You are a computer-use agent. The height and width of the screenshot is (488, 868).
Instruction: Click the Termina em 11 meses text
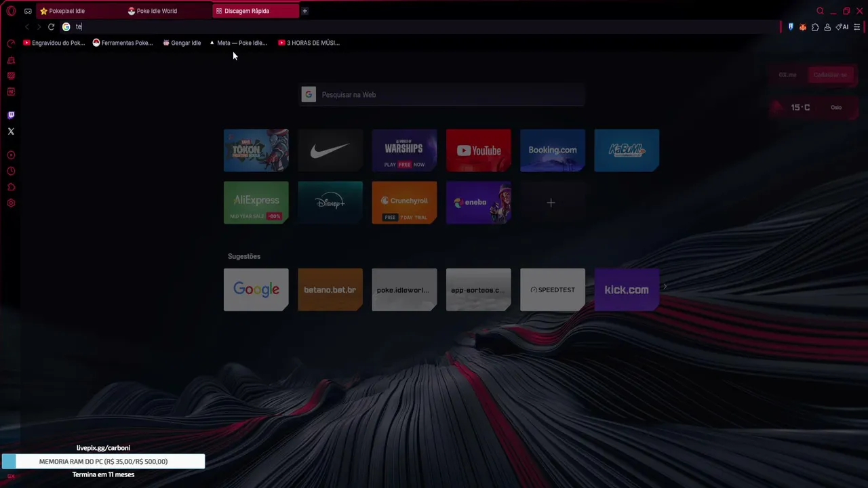103,474
